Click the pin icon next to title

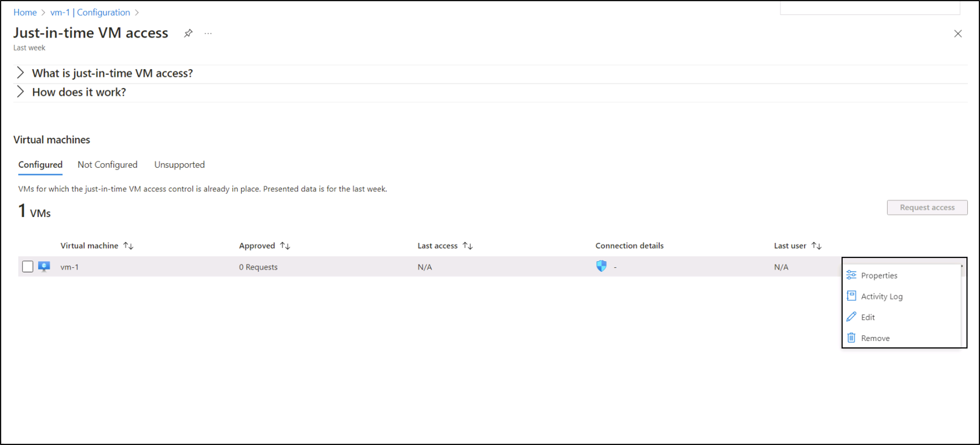click(x=188, y=34)
